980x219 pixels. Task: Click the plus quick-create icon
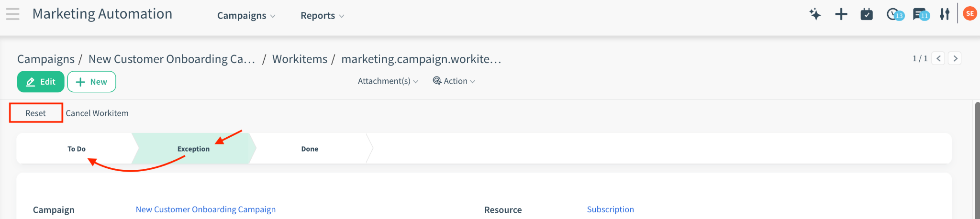(x=841, y=14)
